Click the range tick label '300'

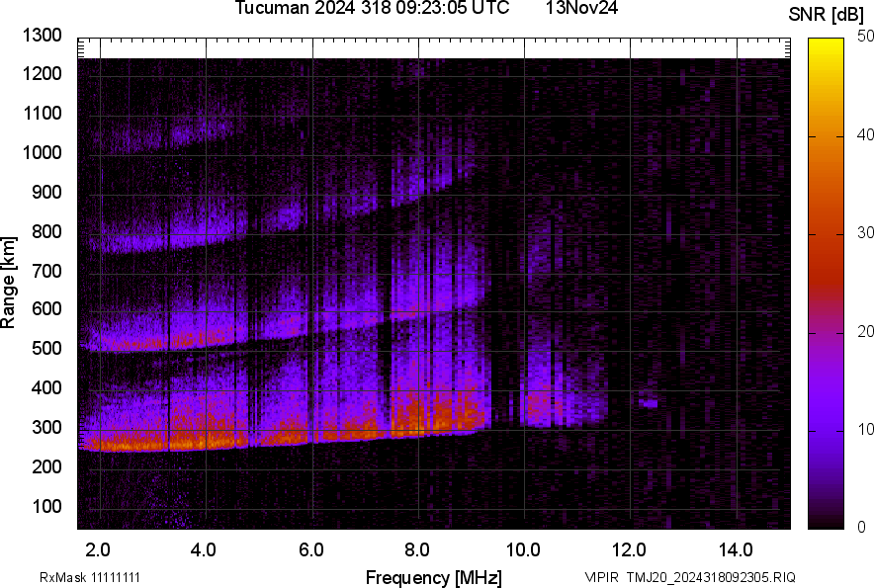46,428
